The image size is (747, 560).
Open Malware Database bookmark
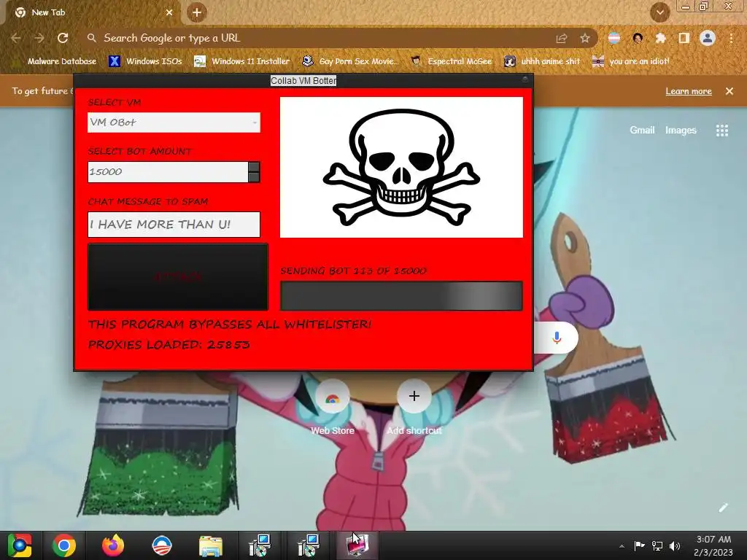55,61
